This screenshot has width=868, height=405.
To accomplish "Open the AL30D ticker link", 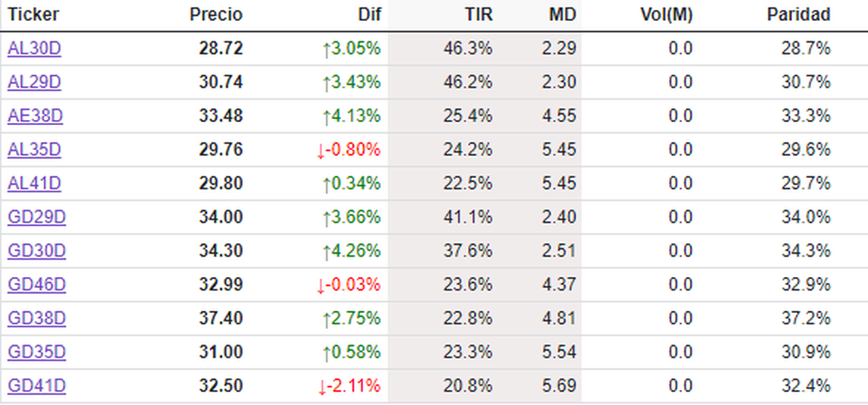I will tap(34, 48).
